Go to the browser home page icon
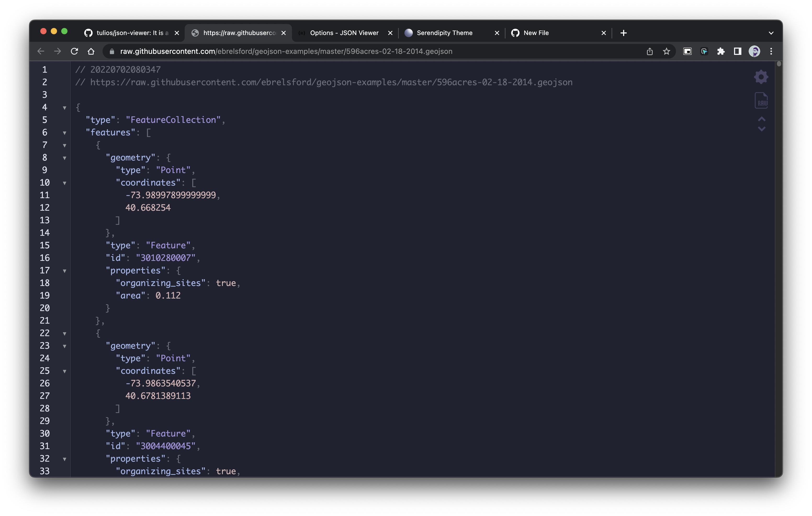Image resolution: width=812 pixels, height=516 pixels. (91, 51)
